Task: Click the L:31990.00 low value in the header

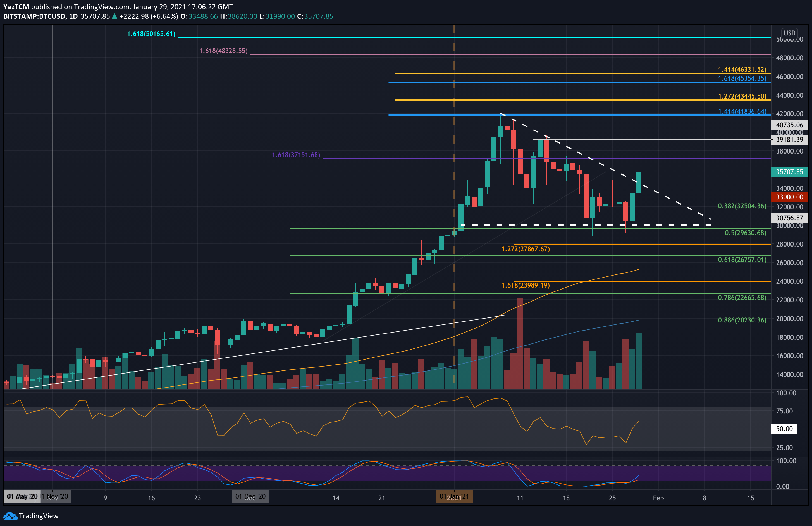Action: (x=277, y=16)
